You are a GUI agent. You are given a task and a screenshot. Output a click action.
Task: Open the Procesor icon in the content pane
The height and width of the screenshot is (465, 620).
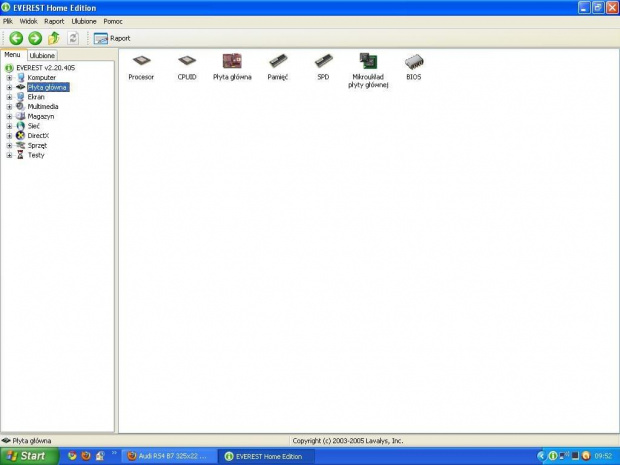pos(141,67)
